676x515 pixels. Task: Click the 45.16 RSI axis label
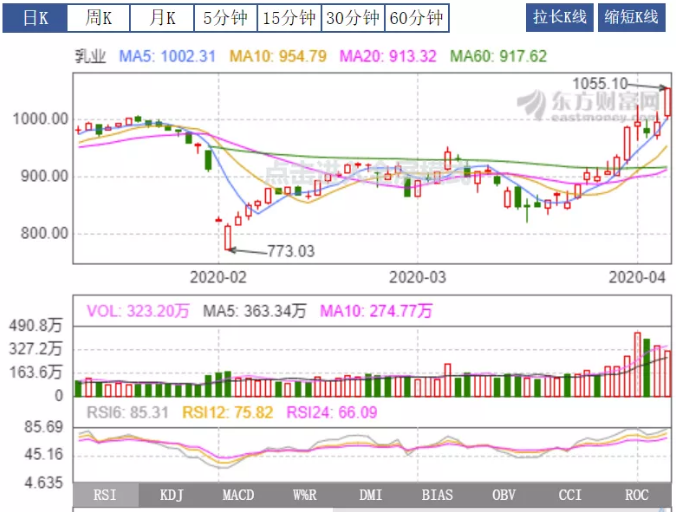(44, 454)
